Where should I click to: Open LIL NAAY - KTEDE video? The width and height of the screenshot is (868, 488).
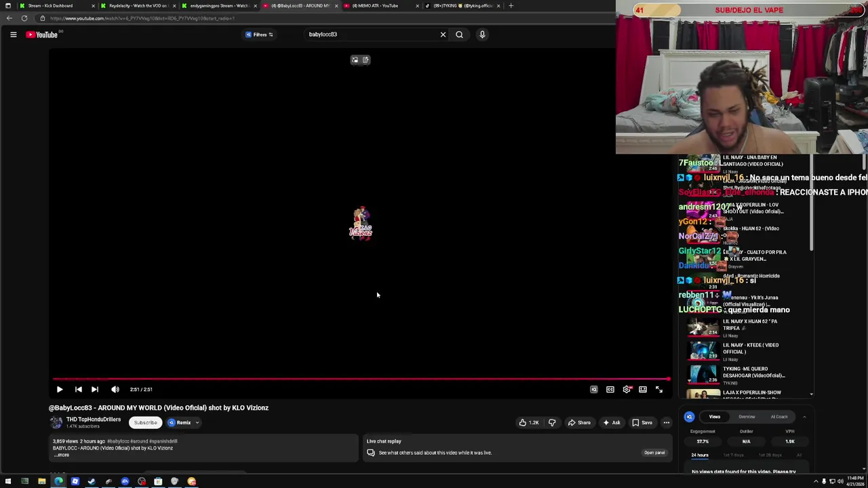click(x=737, y=351)
